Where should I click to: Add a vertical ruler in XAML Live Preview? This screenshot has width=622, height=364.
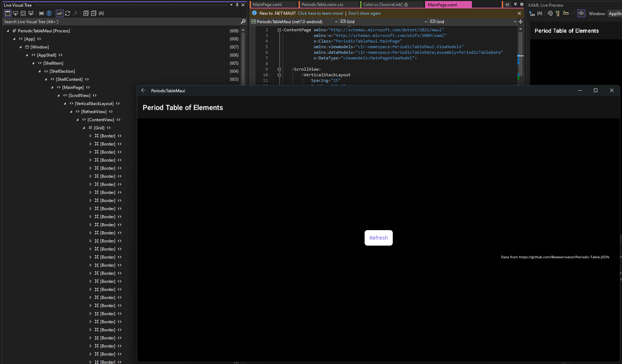tap(557, 13)
